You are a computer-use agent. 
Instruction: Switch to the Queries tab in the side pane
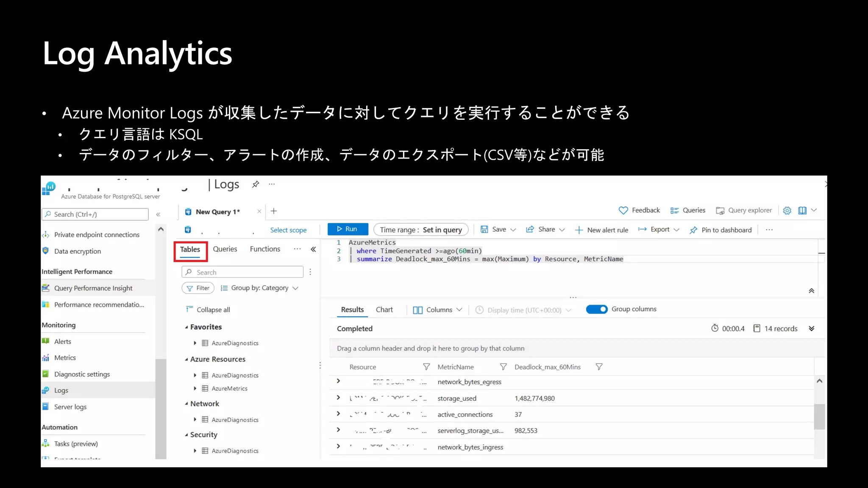(225, 249)
